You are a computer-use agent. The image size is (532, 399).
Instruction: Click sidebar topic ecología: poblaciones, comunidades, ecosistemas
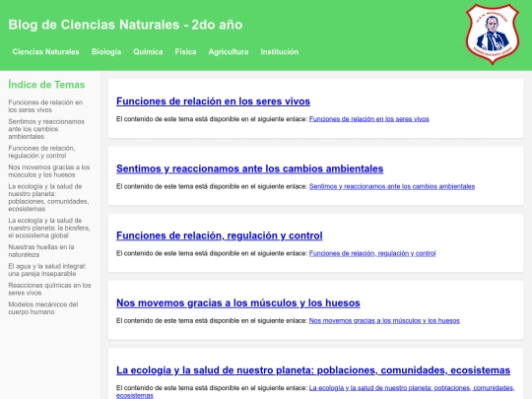tap(48, 197)
